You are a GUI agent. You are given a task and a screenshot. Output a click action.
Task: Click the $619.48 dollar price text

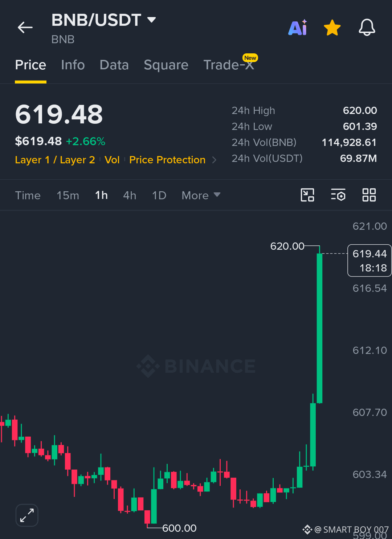pos(38,141)
